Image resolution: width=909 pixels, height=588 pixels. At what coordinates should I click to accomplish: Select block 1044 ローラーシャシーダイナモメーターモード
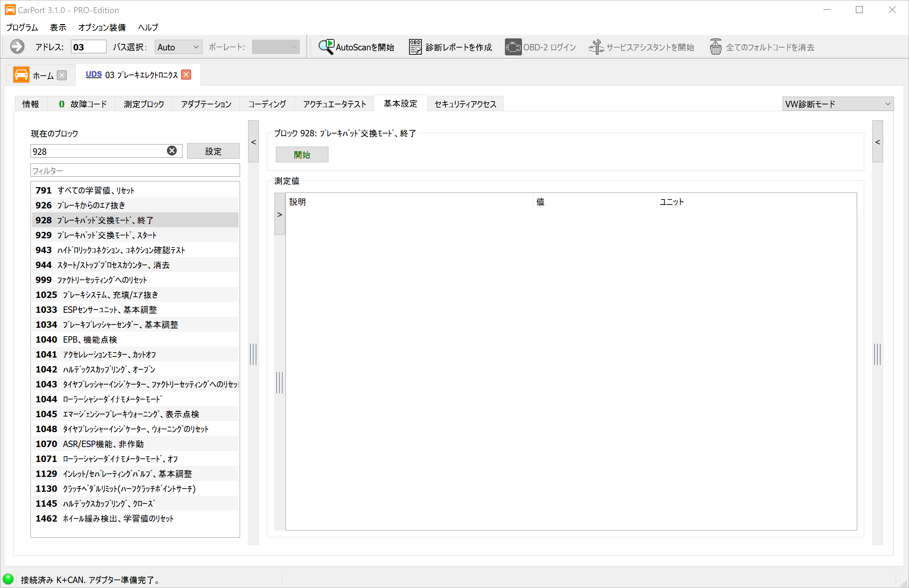tap(135, 399)
